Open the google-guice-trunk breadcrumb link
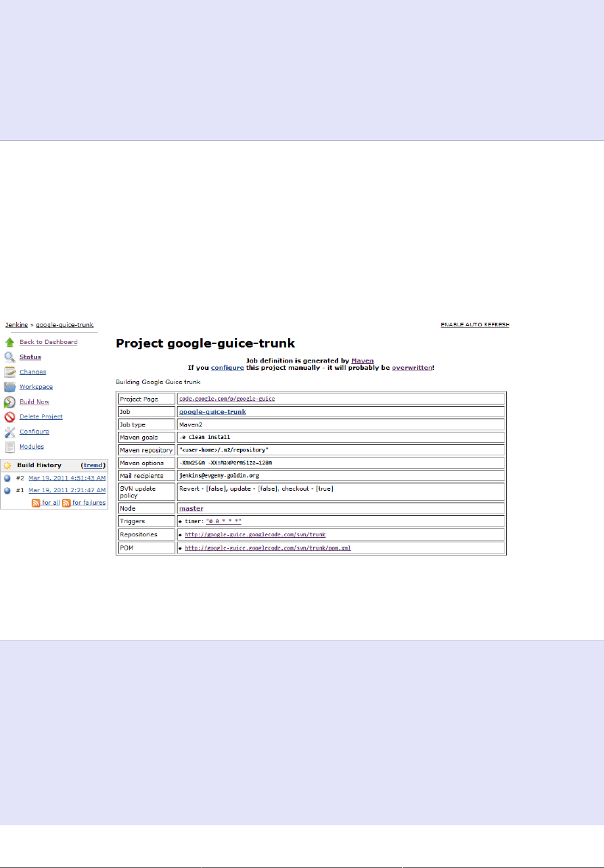 [65, 325]
